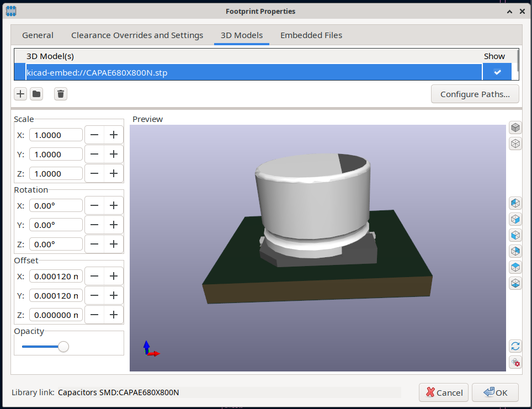Switch to the General tab
The image size is (532, 409).
click(38, 35)
